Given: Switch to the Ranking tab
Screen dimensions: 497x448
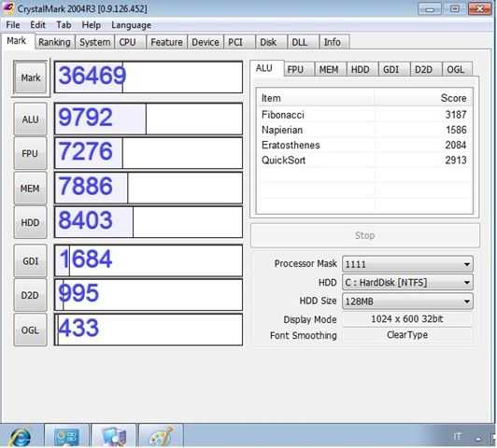Looking at the screenshot, I should pyautogui.click(x=54, y=42).
